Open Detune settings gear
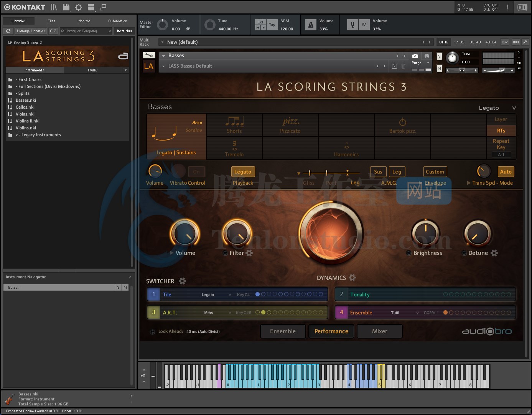 (x=494, y=253)
